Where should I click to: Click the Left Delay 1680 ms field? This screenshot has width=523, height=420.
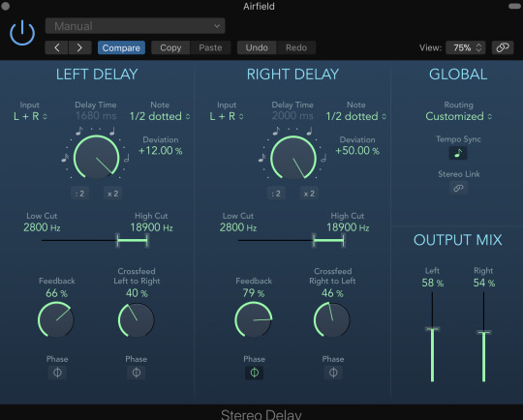coord(96,116)
